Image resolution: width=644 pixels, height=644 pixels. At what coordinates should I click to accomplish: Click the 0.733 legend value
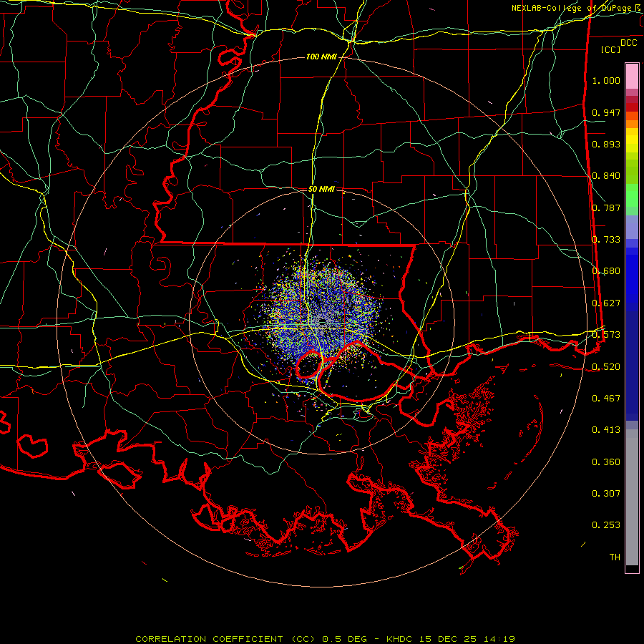click(x=606, y=240)
